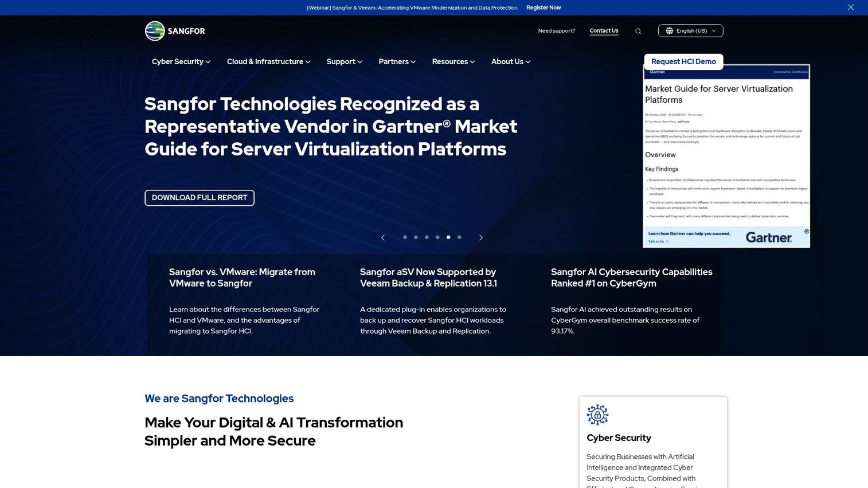Expand the Support menu
This screenshot has height=488, width=868.
click(345, 62)
